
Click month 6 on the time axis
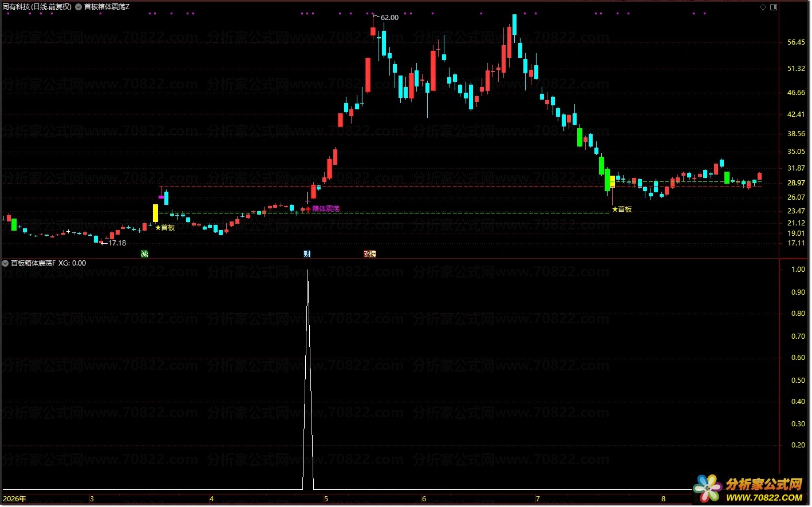424,499
